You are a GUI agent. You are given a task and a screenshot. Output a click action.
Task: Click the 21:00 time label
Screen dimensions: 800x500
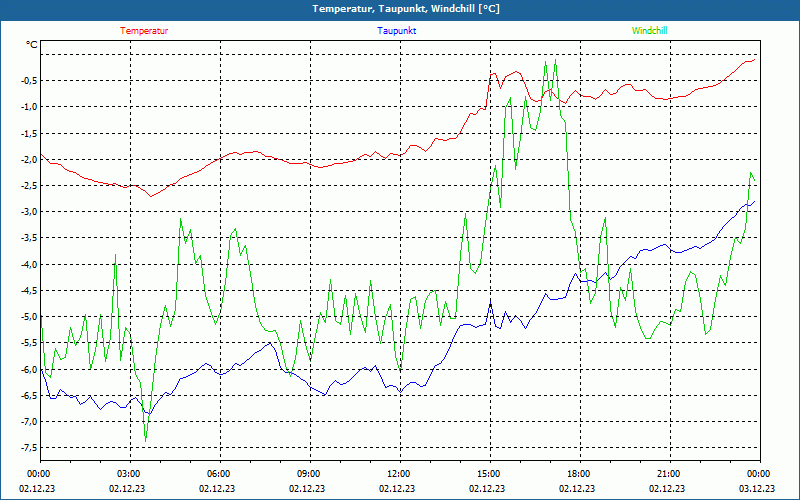pyautogui.click(x=668, y=474)
